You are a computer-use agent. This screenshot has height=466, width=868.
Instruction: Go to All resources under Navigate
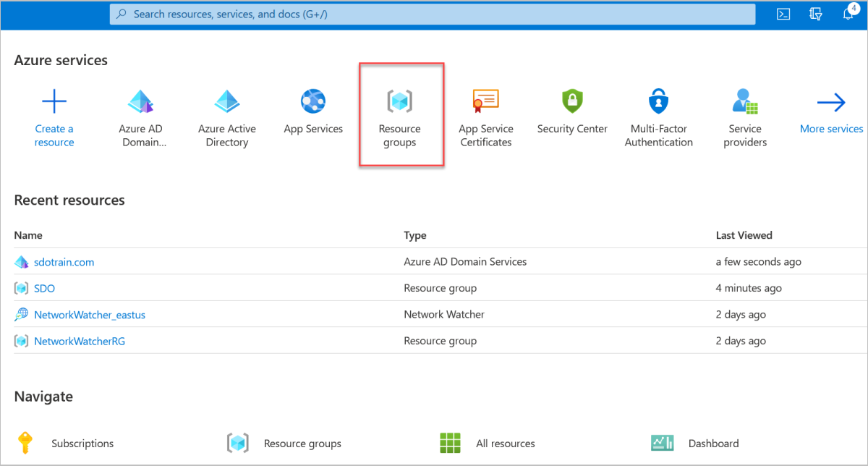click(x=506, y=444)
